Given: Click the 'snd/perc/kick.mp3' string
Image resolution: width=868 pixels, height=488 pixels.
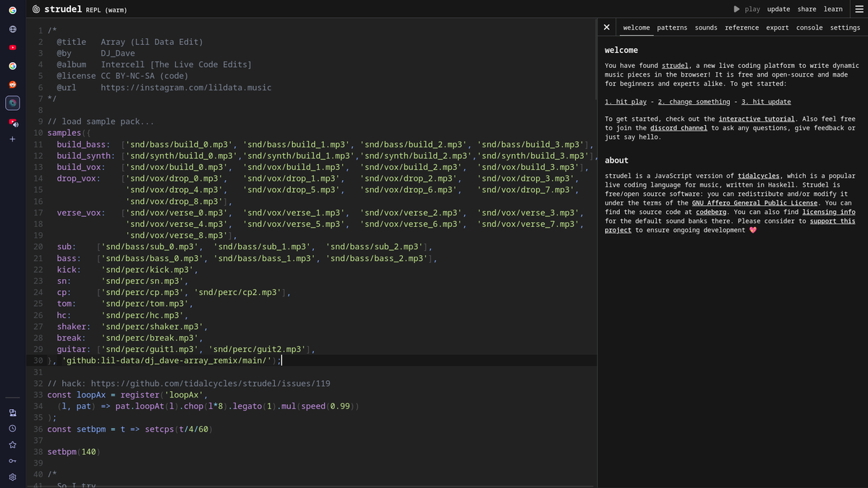Looking at the screenshot, I should pyautogui.click(x=148, y=269).
